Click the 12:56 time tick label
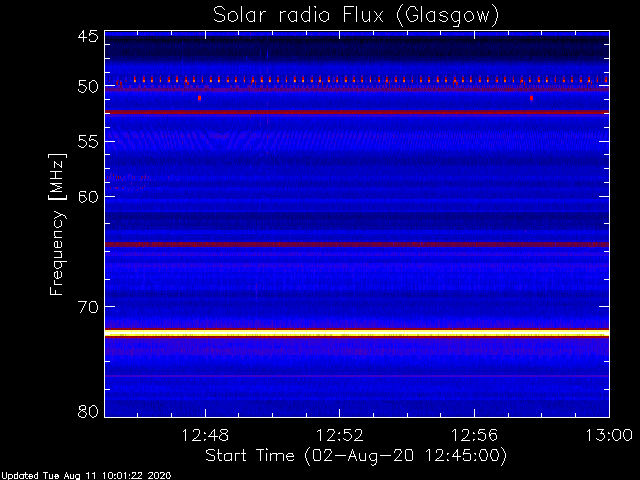Screen dimensions: 640x480 click(474, 436)
